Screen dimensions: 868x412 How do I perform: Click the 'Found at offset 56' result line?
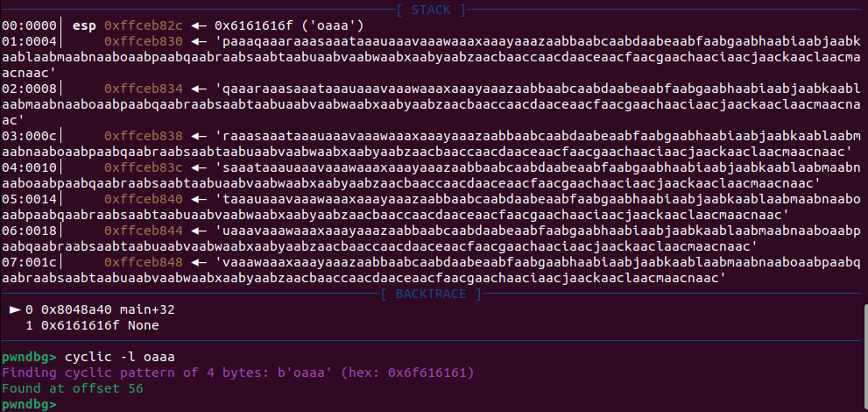coord(72,388)
